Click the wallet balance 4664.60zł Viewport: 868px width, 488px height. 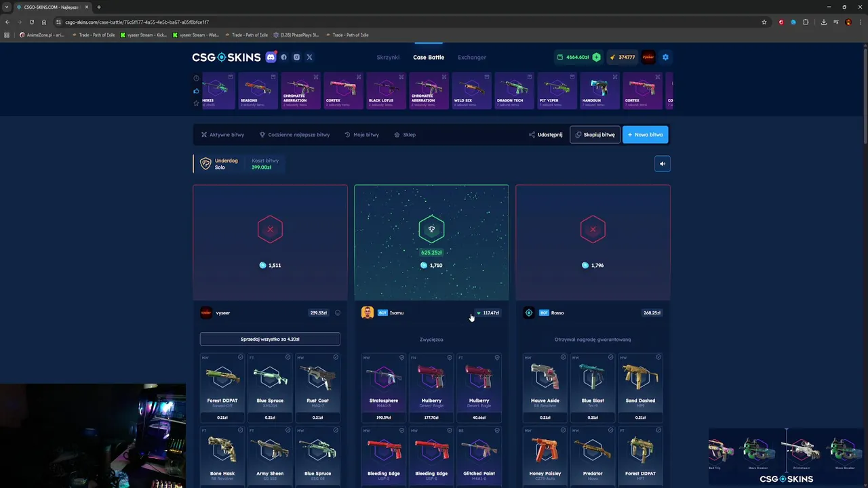click(x=573, y=57)
